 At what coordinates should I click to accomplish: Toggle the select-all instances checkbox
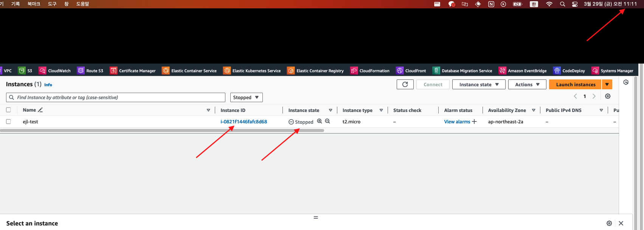click(x=8, y=110)
